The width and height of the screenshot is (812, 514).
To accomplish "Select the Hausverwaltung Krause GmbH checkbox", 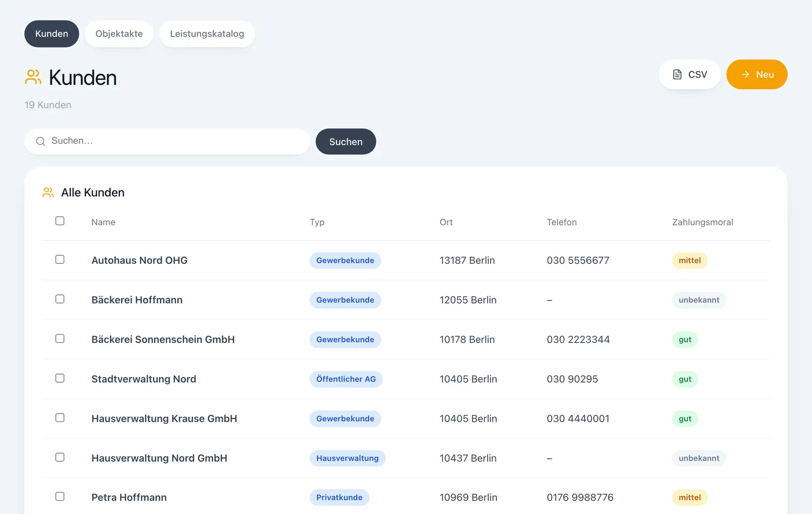I will pyautogui.click(x=60, y=418).
